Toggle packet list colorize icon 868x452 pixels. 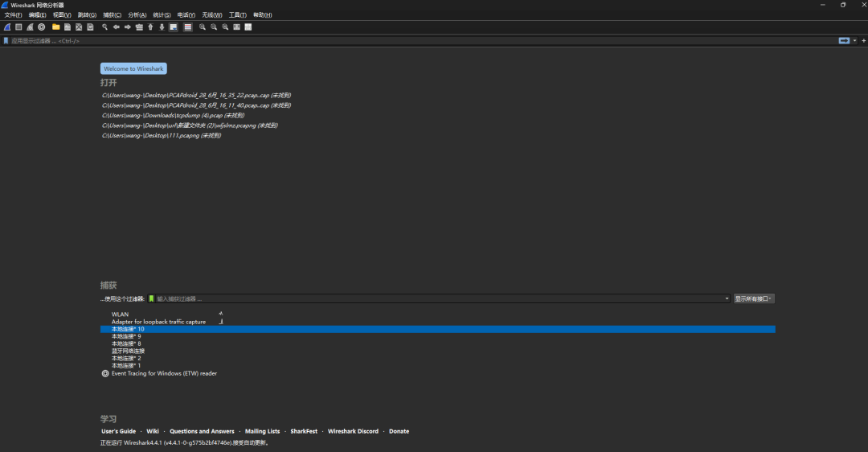click(x=187, y=27)
